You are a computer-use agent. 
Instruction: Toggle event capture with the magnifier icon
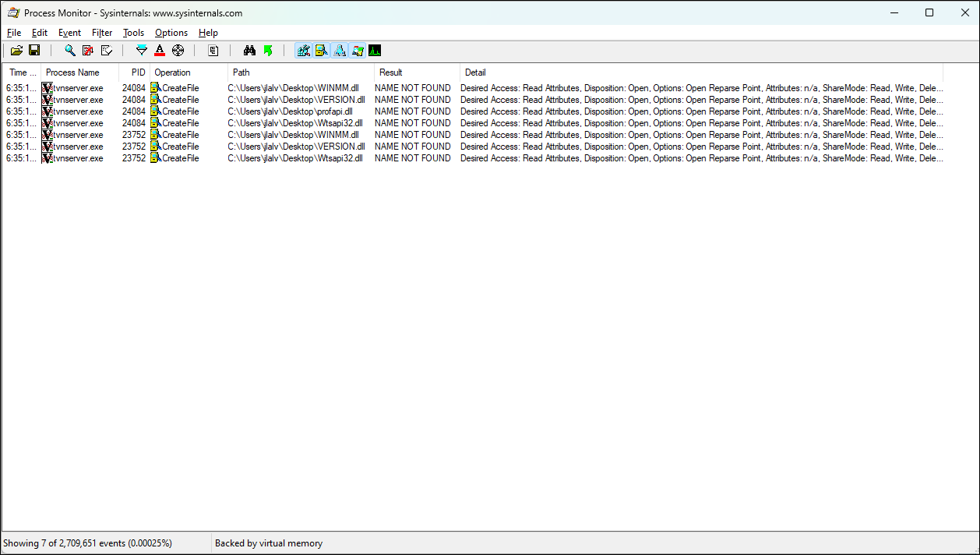[70, 51]
